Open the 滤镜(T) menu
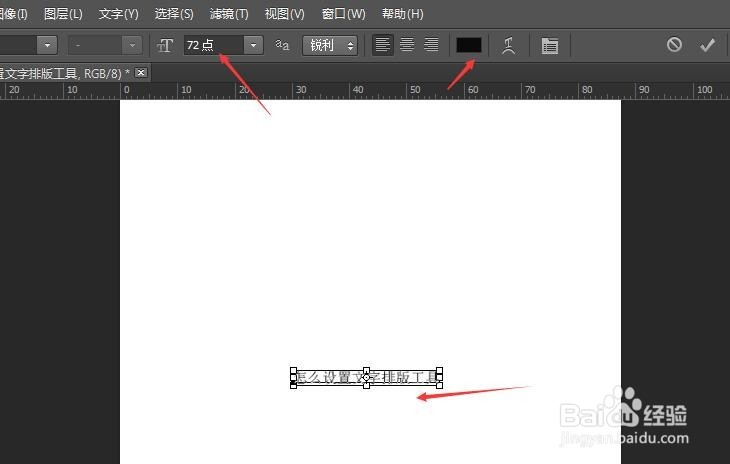 click(x=229, y=14)
